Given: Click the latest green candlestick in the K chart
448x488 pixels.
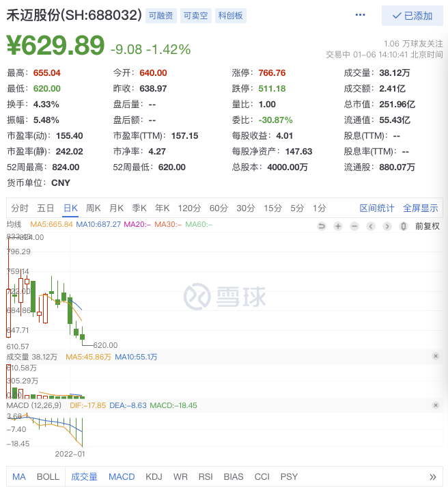Looking at the screenshot, I should click(83, 336).
